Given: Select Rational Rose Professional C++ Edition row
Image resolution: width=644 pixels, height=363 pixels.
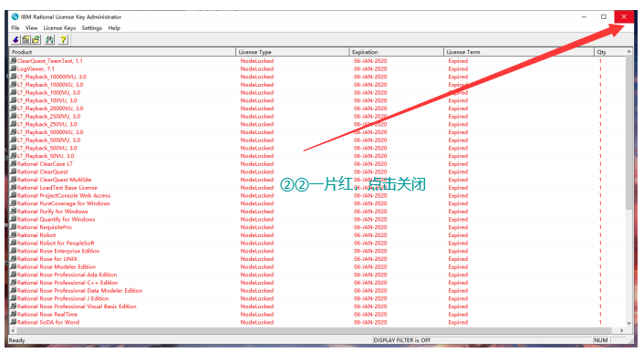Looking at the screenshot, I should click(317, 283).
